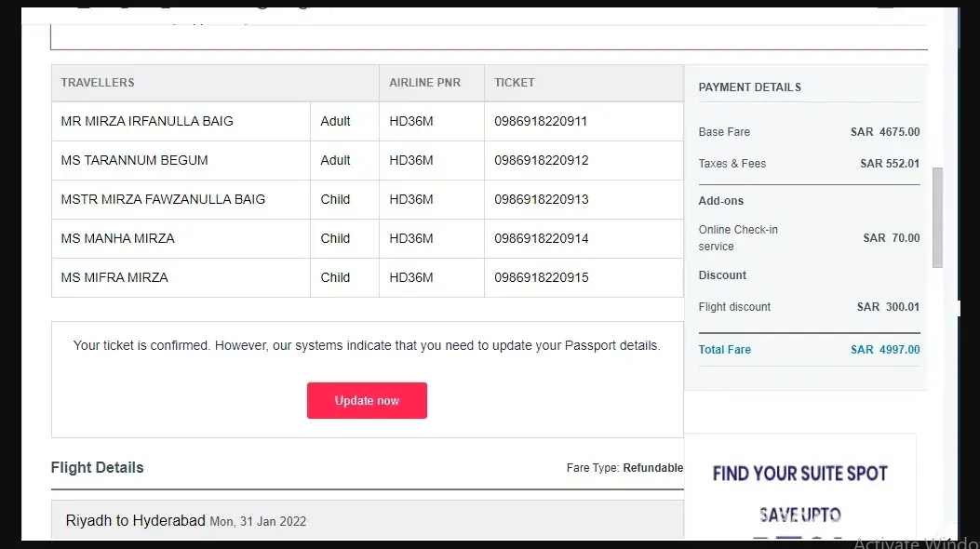Click the Update now button

click(367, 400)
